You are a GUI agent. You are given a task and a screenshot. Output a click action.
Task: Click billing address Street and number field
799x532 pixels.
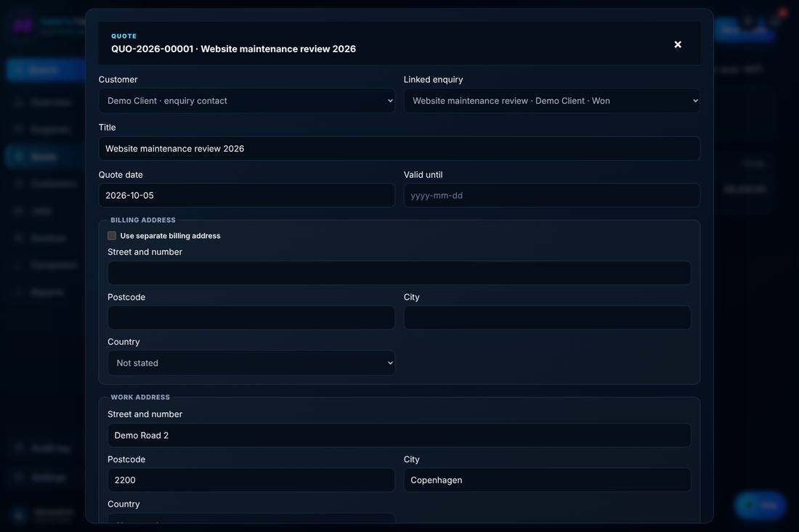pos(399,273)
